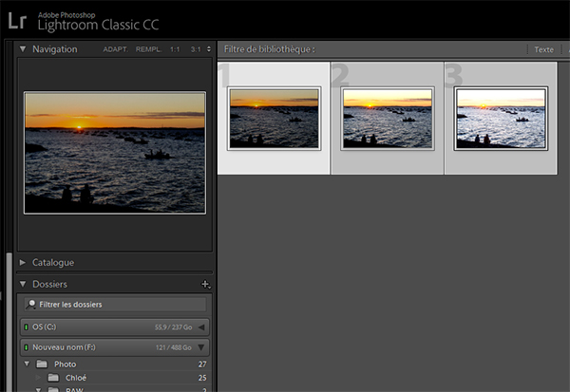Collapse the Dossiers panel triangle
The width and height of the screenshot is (570, 392).
[23, 284]
